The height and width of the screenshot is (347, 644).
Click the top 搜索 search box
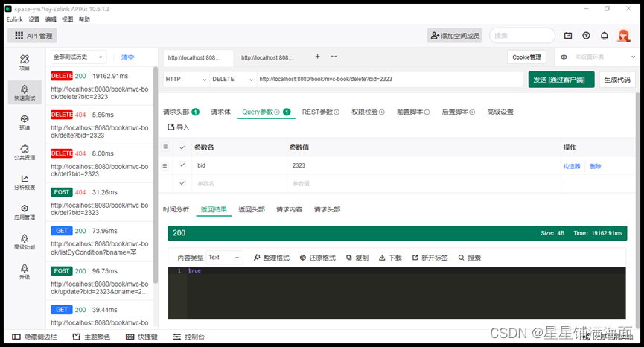[x=522, y=36]
